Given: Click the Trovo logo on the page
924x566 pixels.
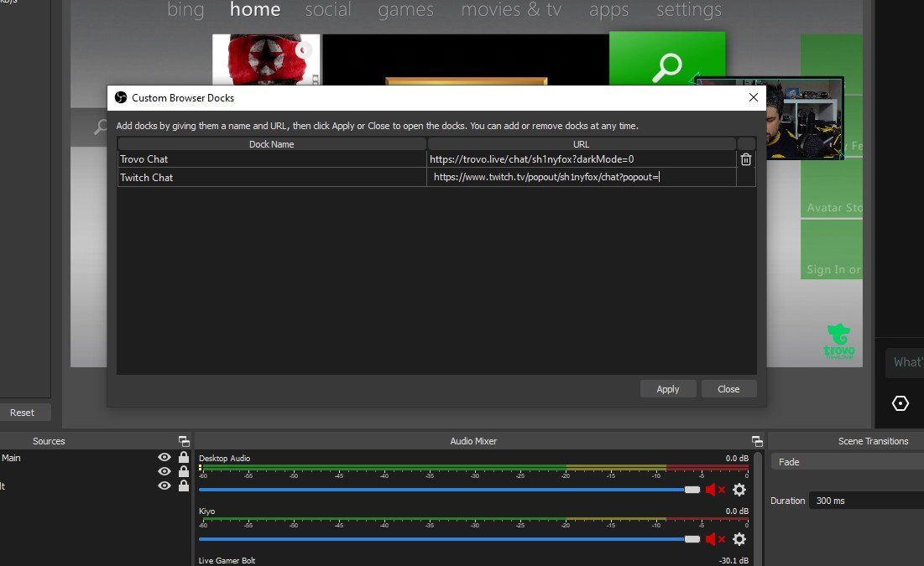Looking at the screenshot, I should (838, 339).
